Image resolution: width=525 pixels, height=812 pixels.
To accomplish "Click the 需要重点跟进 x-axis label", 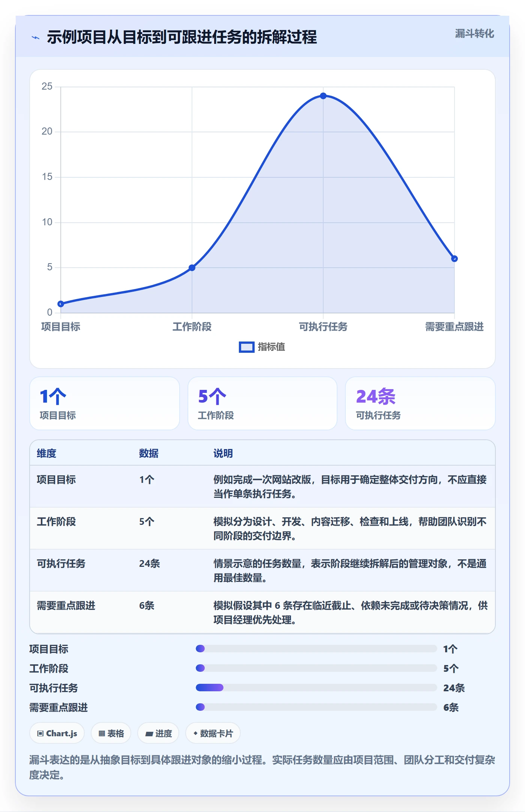I will tap(454, 327).
